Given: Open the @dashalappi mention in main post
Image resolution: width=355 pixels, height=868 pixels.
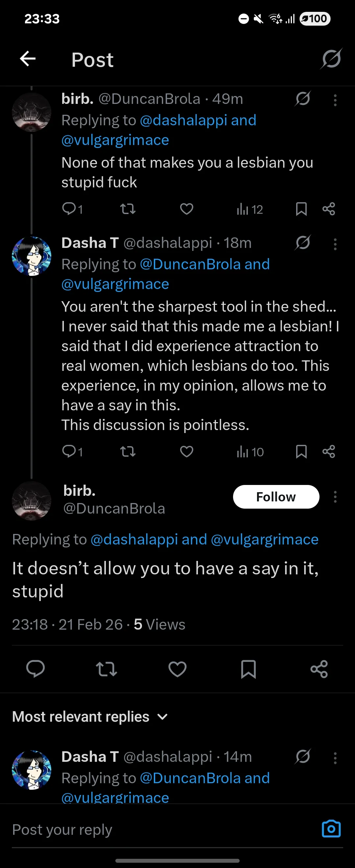Looking at the screenshot, I should 134,540.
